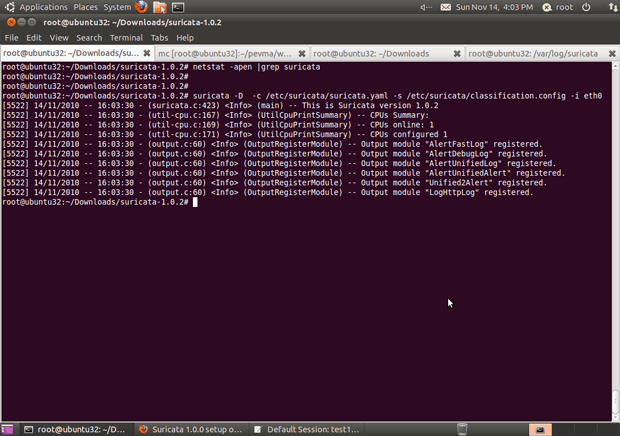The width and height of the screenshot is (620, 436).
Task: Open the mail envelope indicator
Action: pyautogui.click(x=446, y=7)
